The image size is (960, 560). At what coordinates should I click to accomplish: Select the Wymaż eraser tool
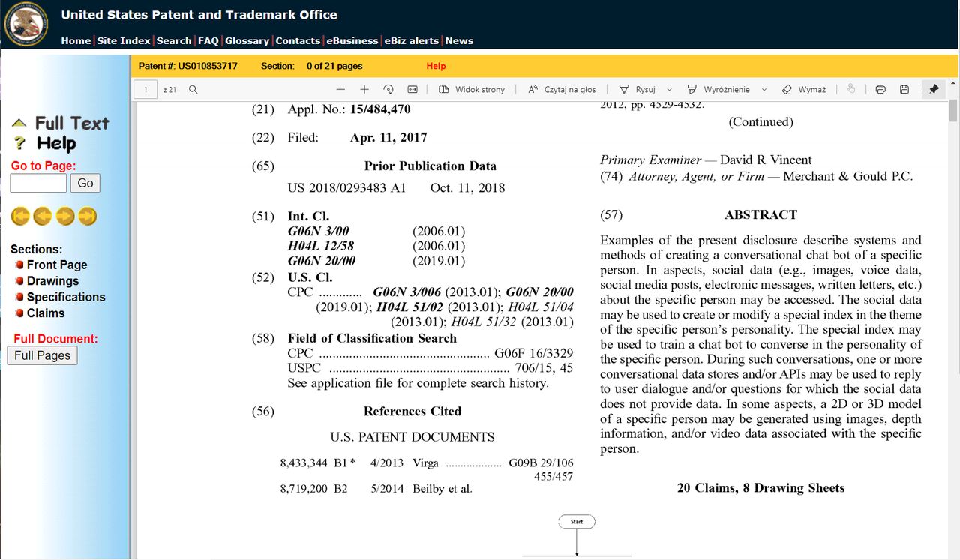click(804, 89)
